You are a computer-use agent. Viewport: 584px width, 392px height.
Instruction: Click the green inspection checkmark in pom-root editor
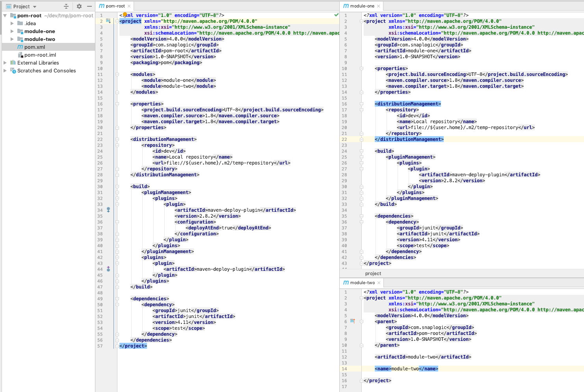(336, 15)
